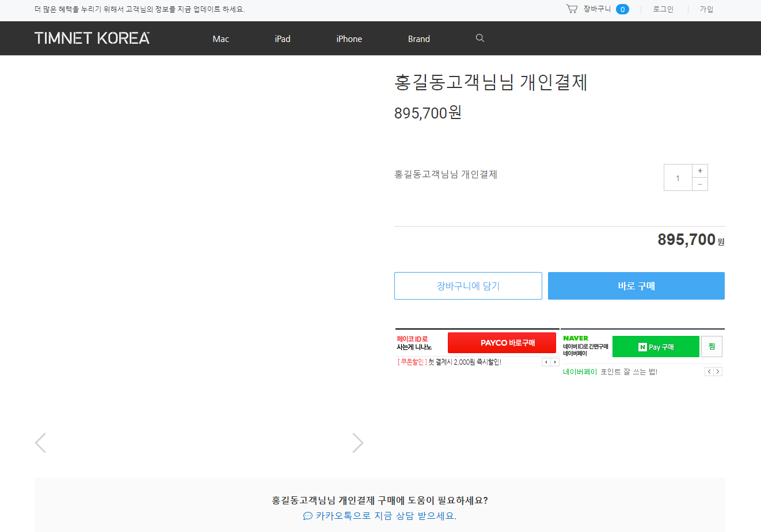This screenshot has width=761, height=532.
Task: Click the KakaoTalk chat bubble icon
Action: pyautogui.click(x=308, y=516)
